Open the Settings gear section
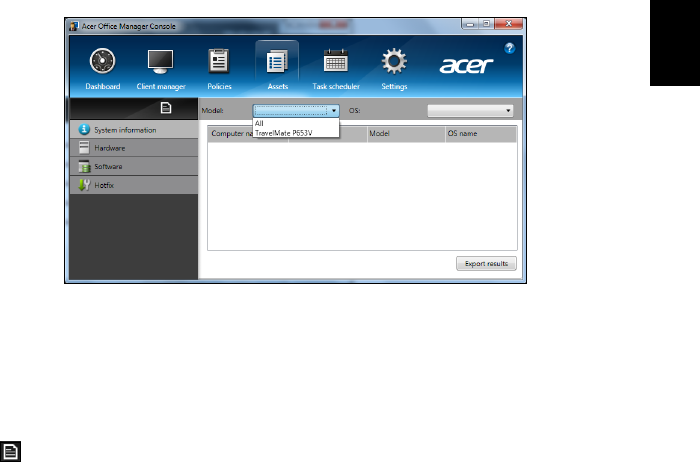Viewport: 700px width, 462px height. click(394, 69)
